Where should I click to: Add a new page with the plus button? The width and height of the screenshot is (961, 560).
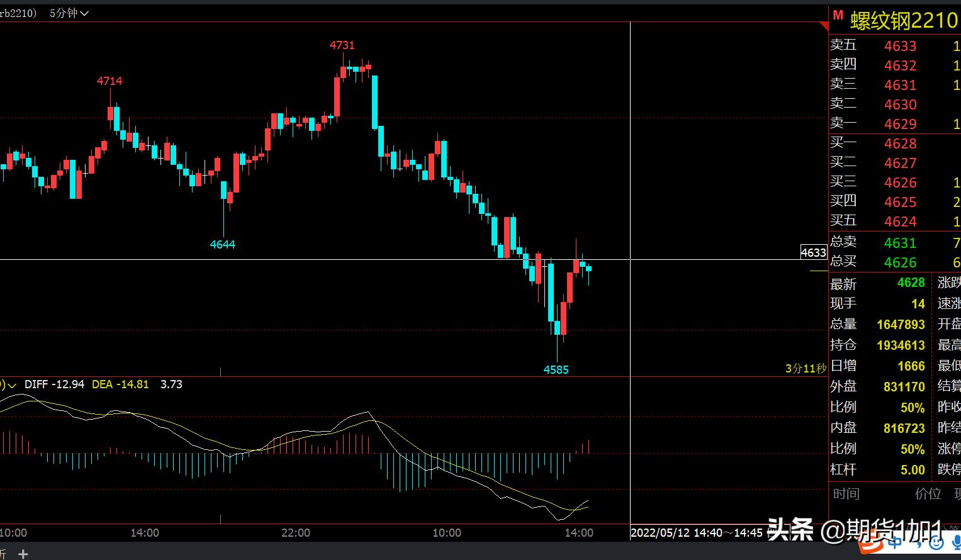23,554
